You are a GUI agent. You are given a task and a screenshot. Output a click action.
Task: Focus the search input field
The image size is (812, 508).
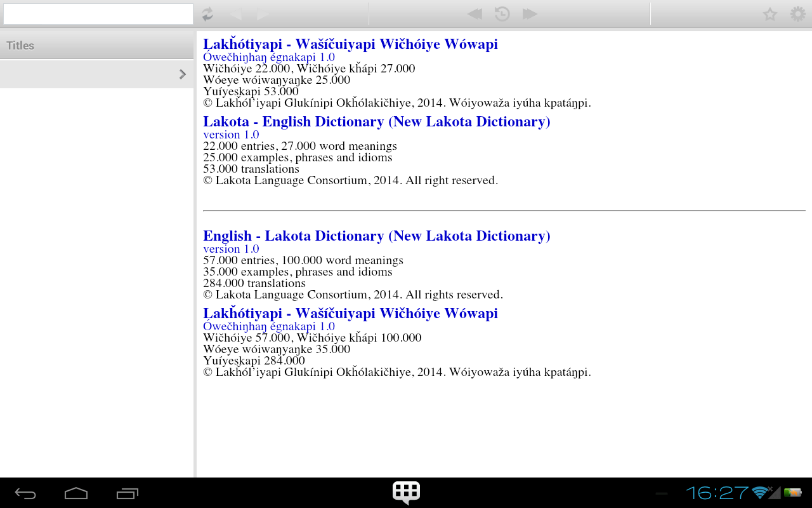pos(98,14)
